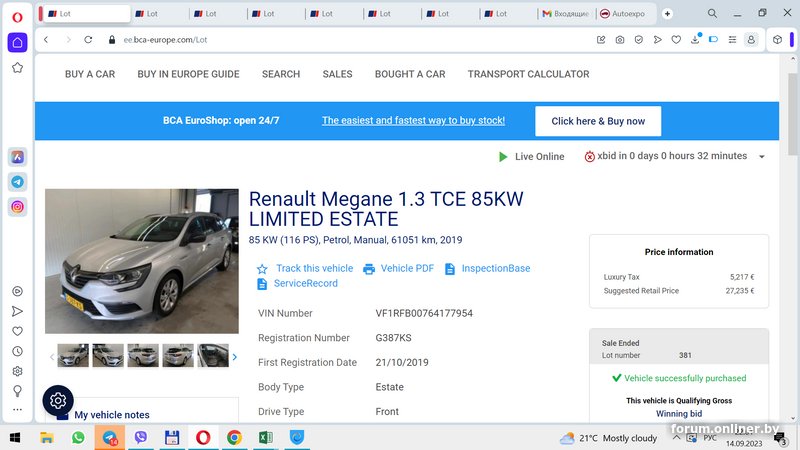Open the downloads icon in toolbar
The width and height of the screenshot is (800, 450).
coord(695,39)
